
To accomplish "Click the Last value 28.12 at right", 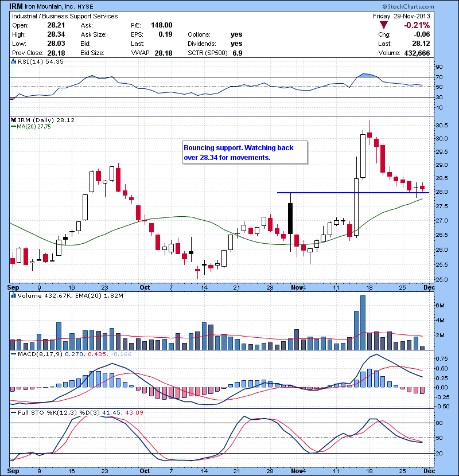I will point(421,44).
